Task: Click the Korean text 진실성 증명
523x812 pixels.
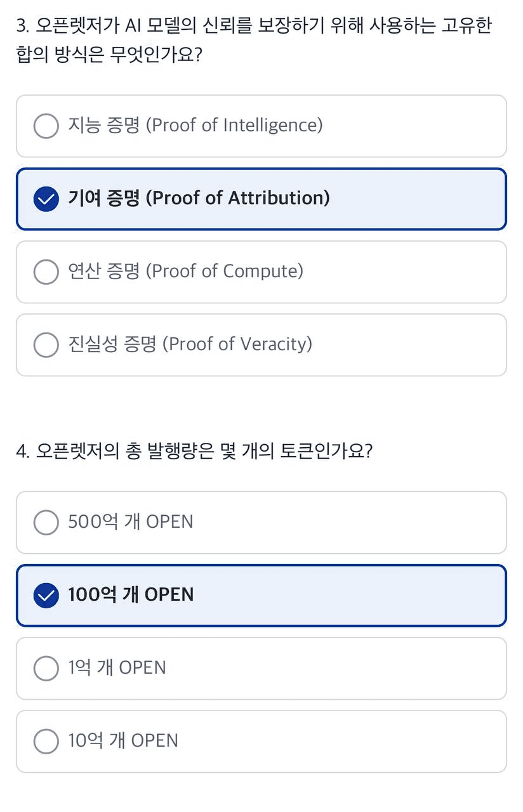Action: pos(112,344)
